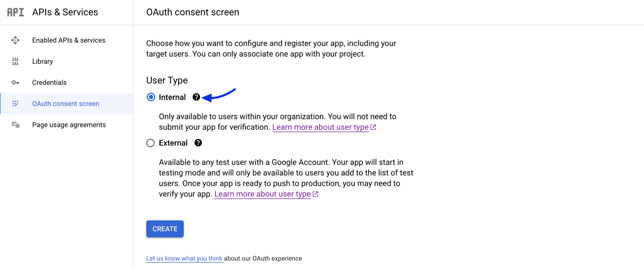
Task: Click the Library shelf icon
Action: click(15, 61)
